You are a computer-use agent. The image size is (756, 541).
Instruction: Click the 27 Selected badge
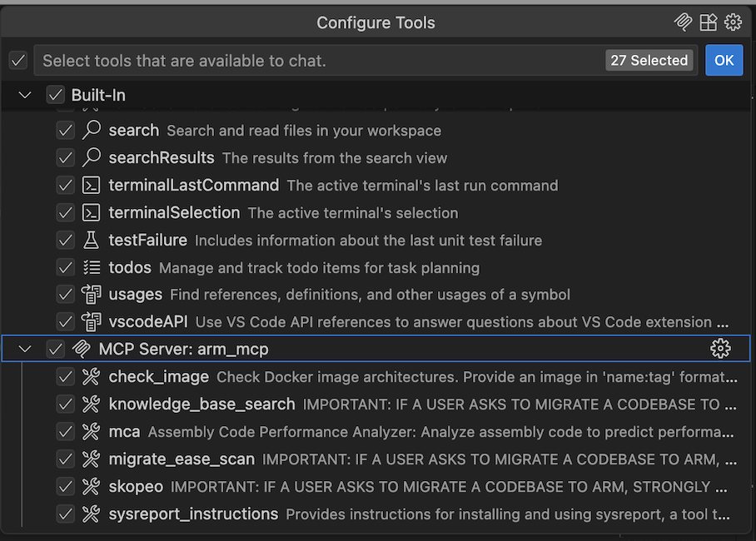[649, 60]
